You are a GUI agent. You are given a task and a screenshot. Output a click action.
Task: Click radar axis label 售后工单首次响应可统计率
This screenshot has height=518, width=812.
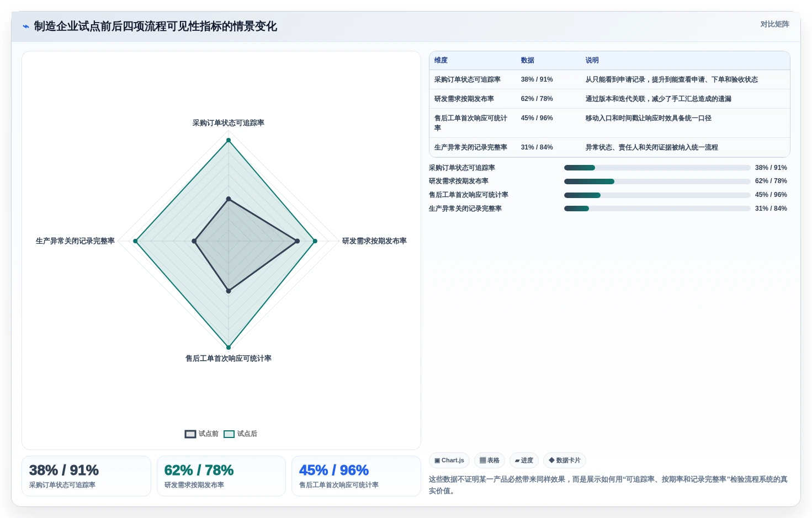click(x=229, y=359)
